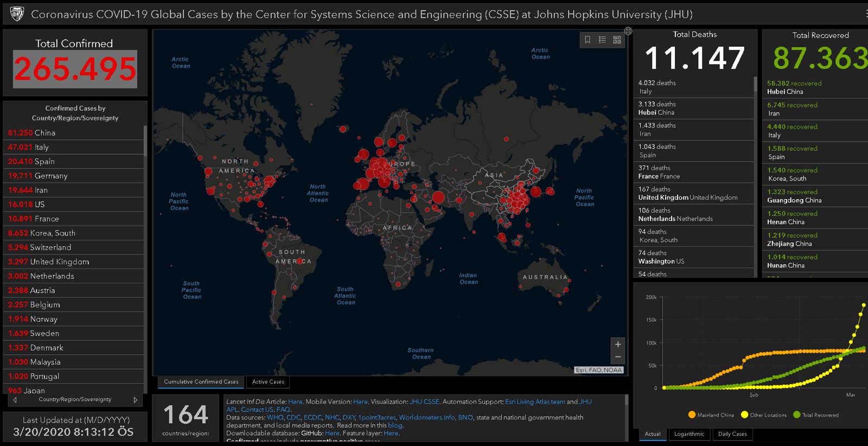868x446 pixels.
Task: Toggle Mainland China series in chart legend
Action: click(711, 415)
